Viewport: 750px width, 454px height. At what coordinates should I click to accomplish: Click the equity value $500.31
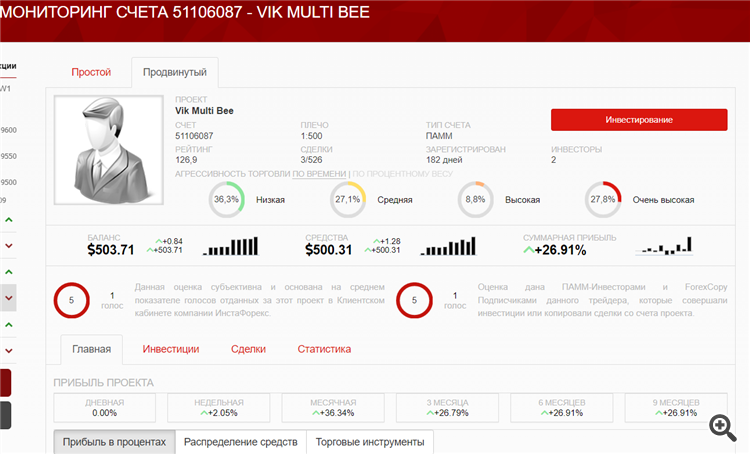[329, 250]
